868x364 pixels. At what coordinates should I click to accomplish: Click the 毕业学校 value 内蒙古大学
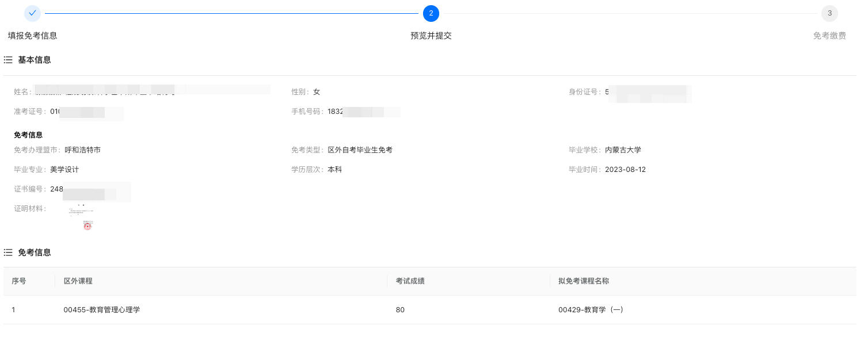623,150
